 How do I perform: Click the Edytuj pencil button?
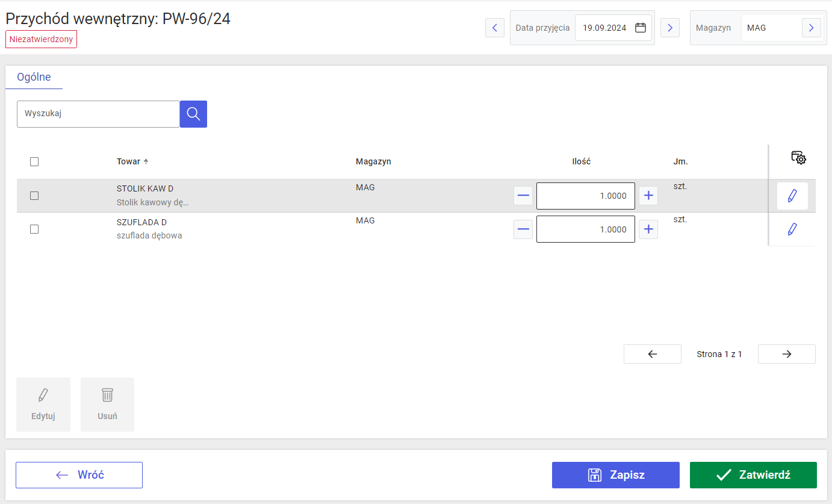43,405
